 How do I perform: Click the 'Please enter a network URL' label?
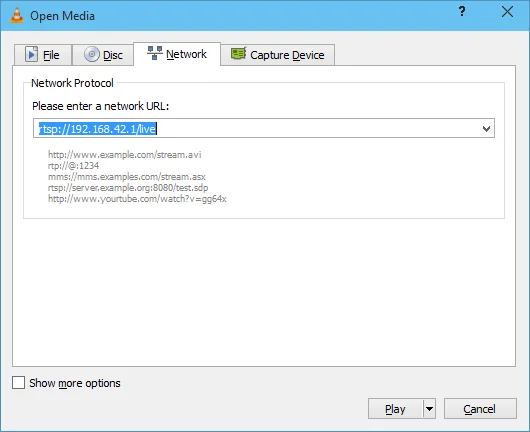click(100, 106)
